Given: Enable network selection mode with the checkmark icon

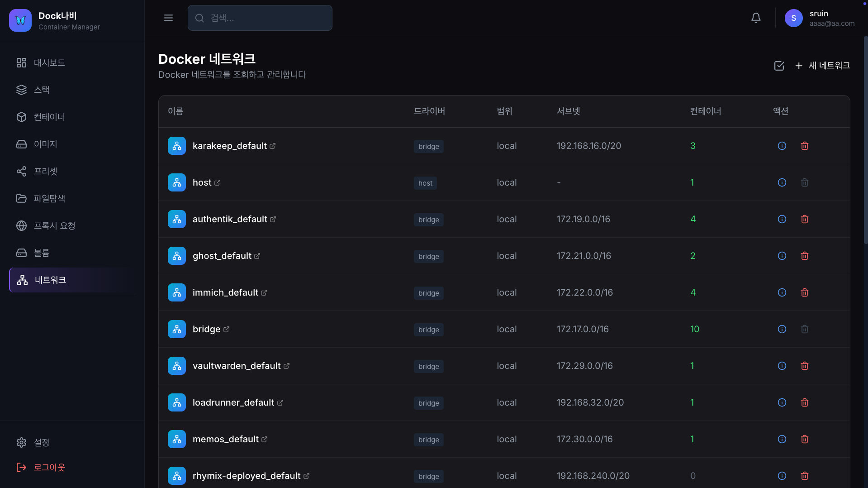Looking at the screenshot, I should click(779, 66).
